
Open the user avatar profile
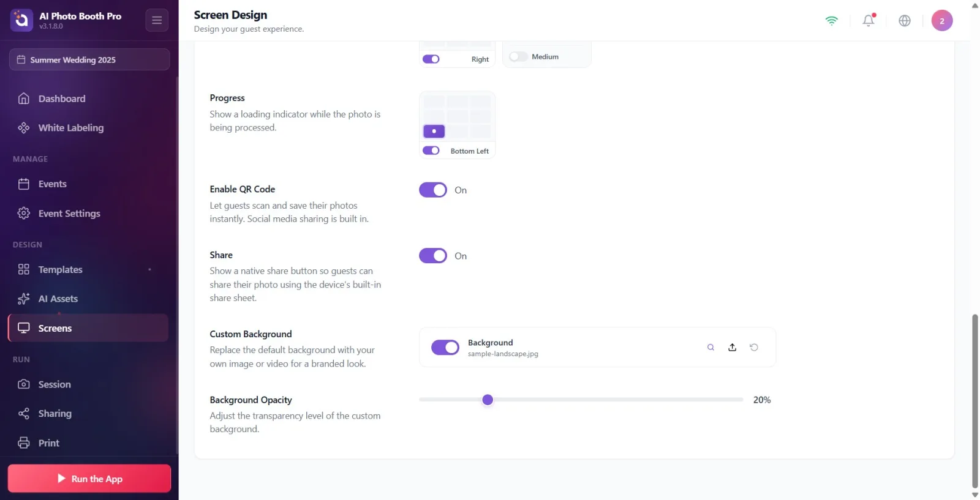[x=942, y=21]
